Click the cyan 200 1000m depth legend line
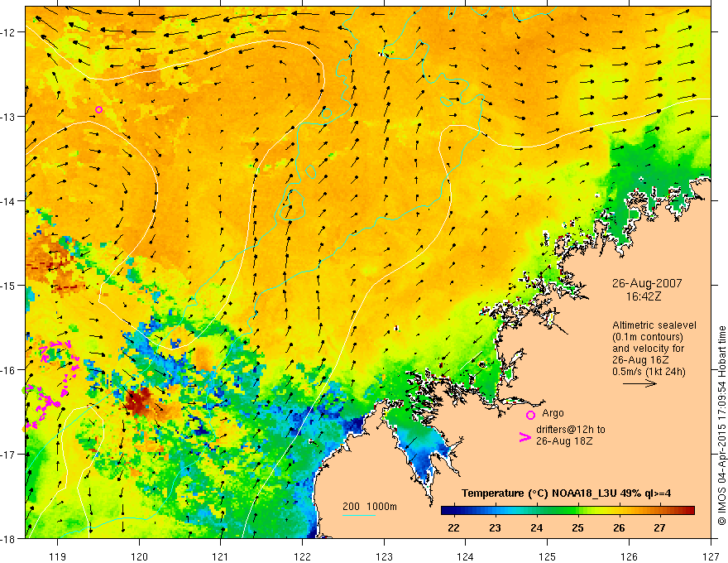Image resolution: width=728 pixels, height=563 pixels. coord(359,515)
